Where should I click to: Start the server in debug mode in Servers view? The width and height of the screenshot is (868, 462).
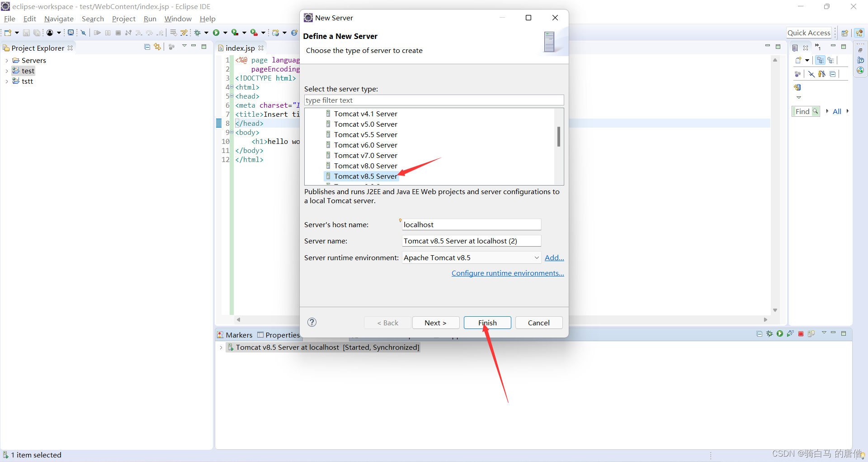pyautogui.click(x=769, y=333)
